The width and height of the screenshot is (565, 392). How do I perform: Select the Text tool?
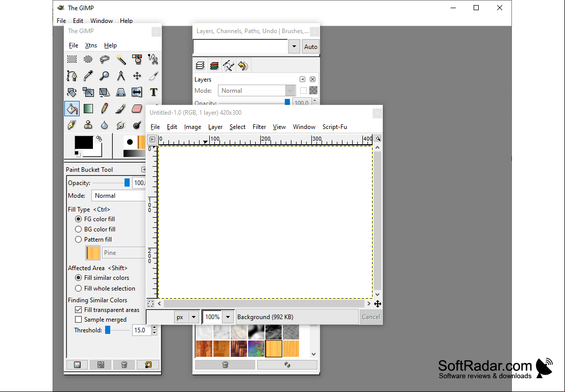coord(153,92)
